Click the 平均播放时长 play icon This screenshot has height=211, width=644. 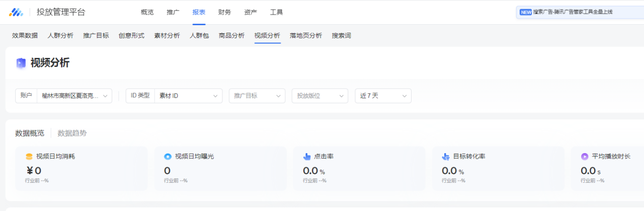(585, 157)
